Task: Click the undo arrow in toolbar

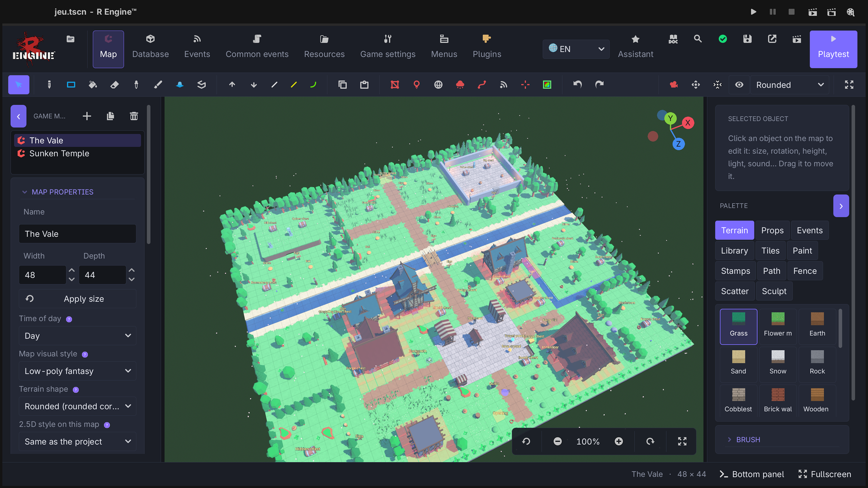Action: pos(577,84)
